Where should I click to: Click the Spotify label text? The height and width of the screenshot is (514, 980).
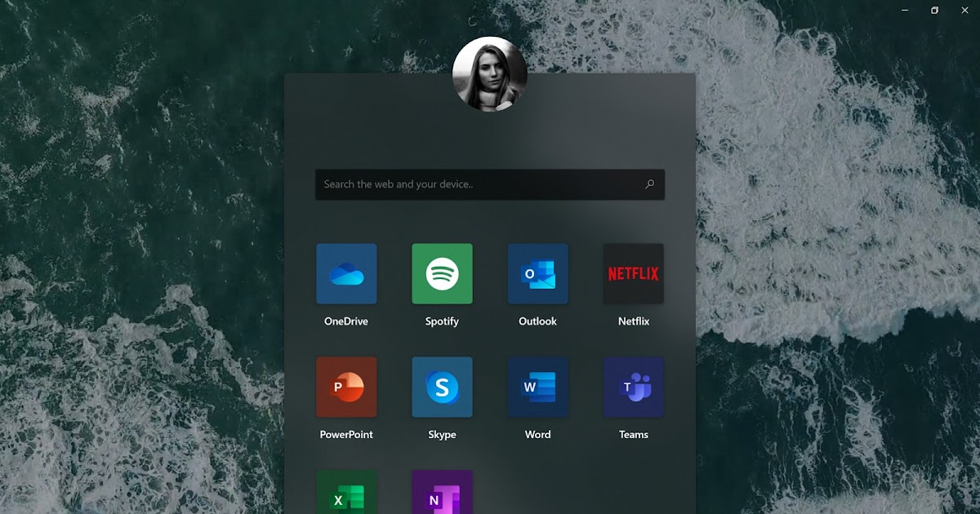click(x=442, y=321)
